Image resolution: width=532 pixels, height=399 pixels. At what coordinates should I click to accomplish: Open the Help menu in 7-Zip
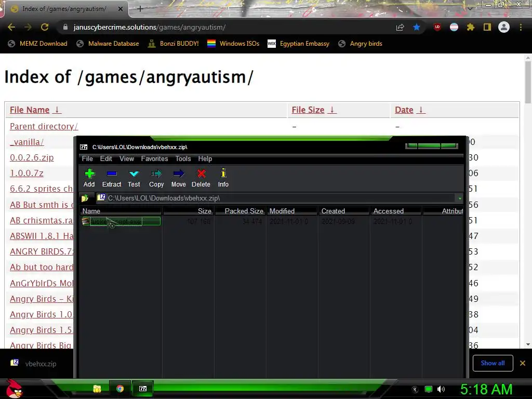[205, 159]
